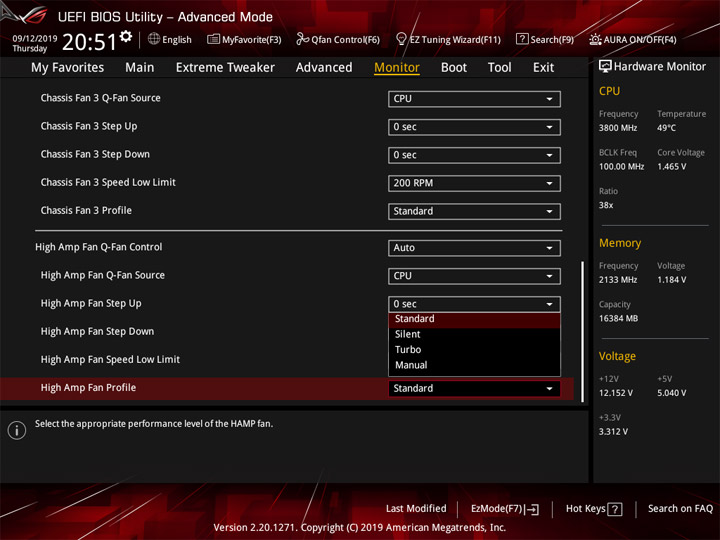
Task: Go to the Advanced tab
Action: [x=324, y=68]
